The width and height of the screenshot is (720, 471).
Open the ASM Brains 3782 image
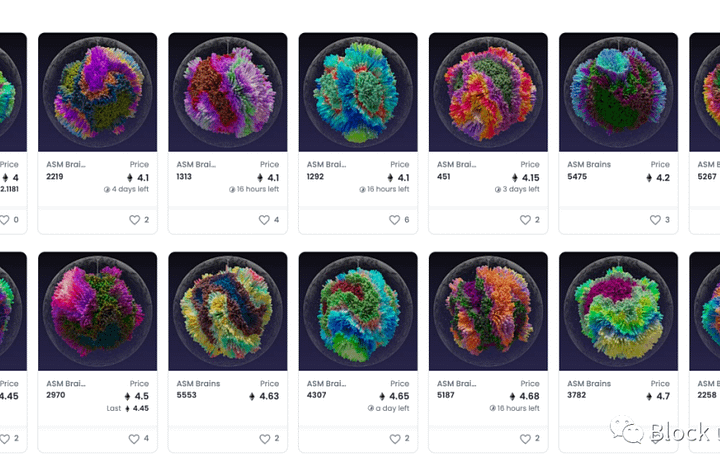click(619, 311)
